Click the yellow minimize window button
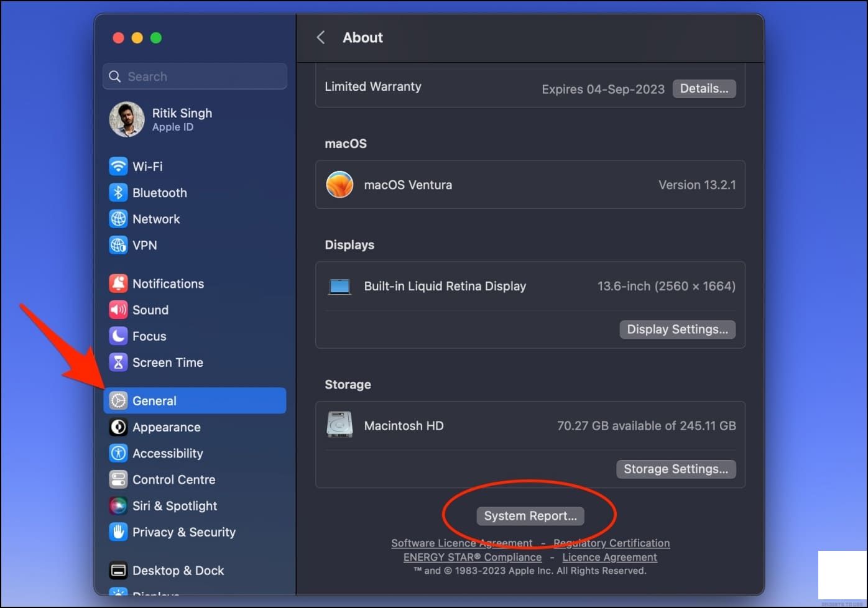The image size is (868, 608). pyautogui.click(x=137, y=38)
